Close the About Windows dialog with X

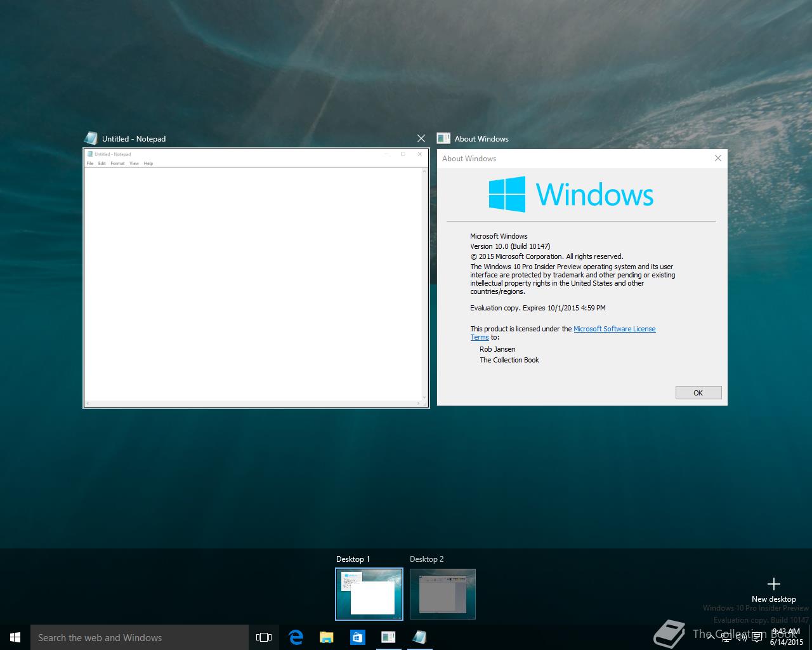[718, 158]
